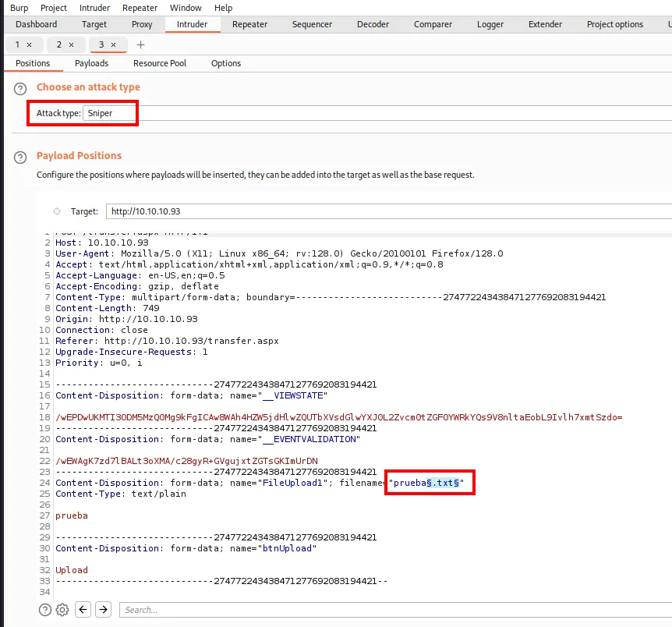Click the Accept-Language header line
Image resolution: width=672 pixels, height=627 pixels.
click(140, 275)
